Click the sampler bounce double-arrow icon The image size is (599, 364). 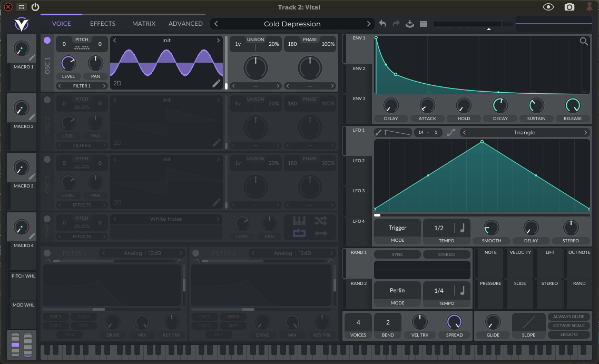tap(320, 233)
